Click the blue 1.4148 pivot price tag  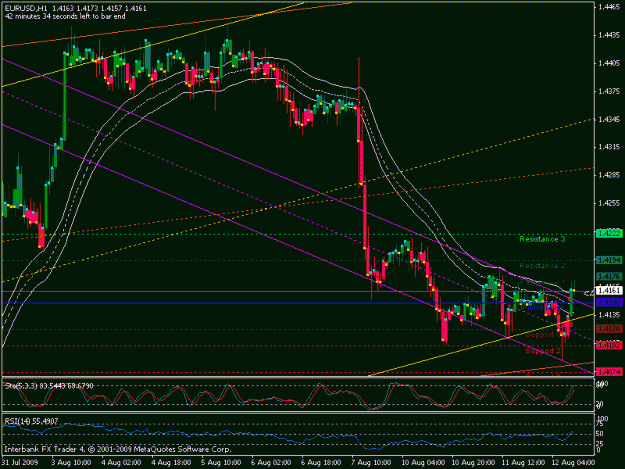[x=609, y=303]
